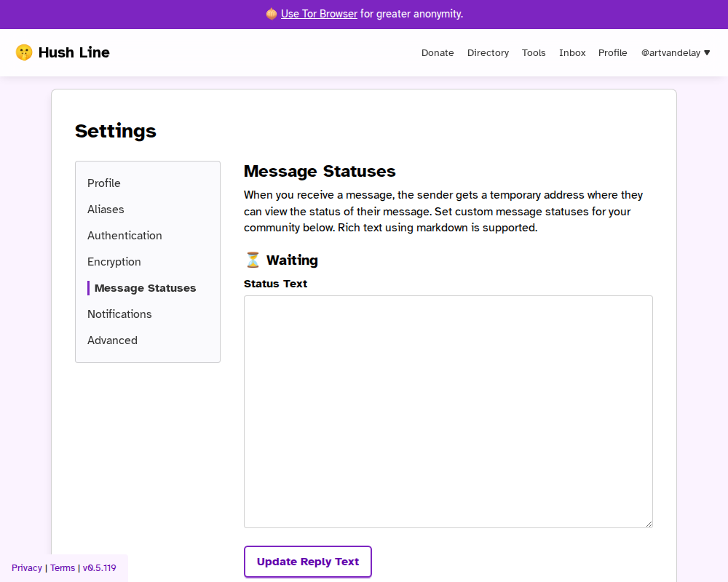Open Tools in the top navigation

(534, 53)
